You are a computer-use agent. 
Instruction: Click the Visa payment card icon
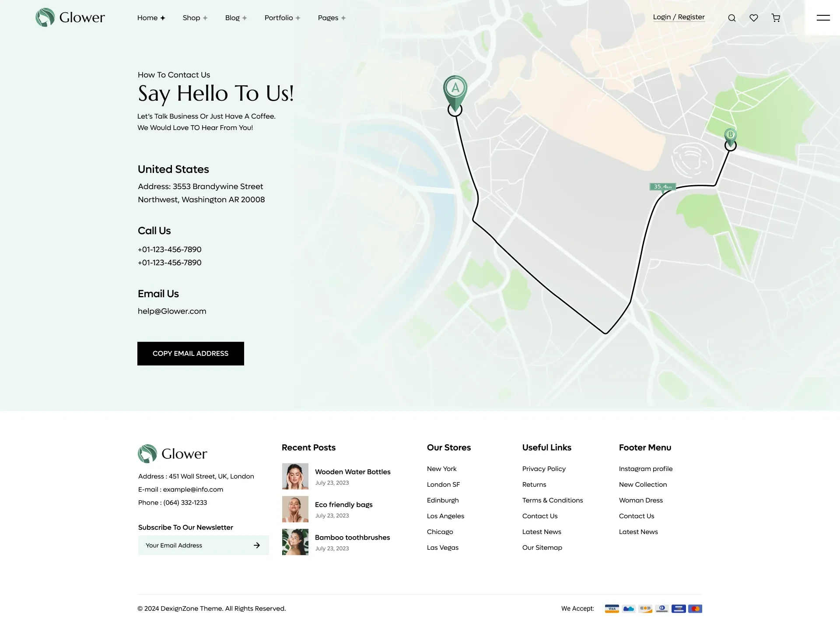click(x=612, y=609)
